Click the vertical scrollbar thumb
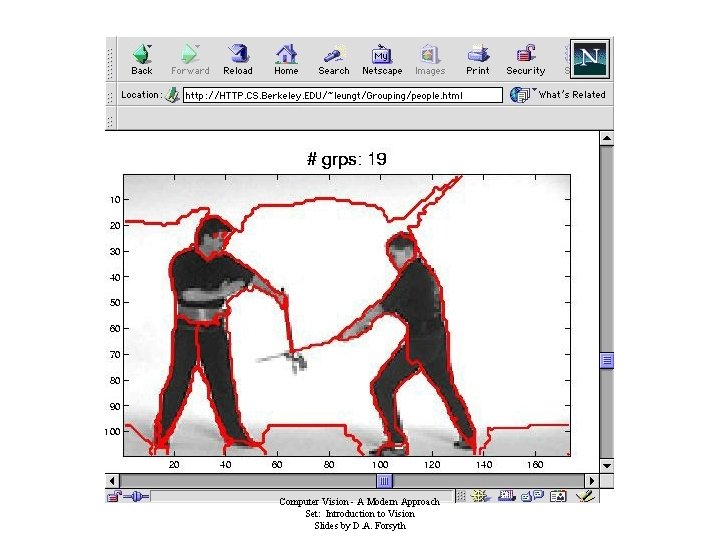Screen dimensions: 720x540 [x=607, y=360]
